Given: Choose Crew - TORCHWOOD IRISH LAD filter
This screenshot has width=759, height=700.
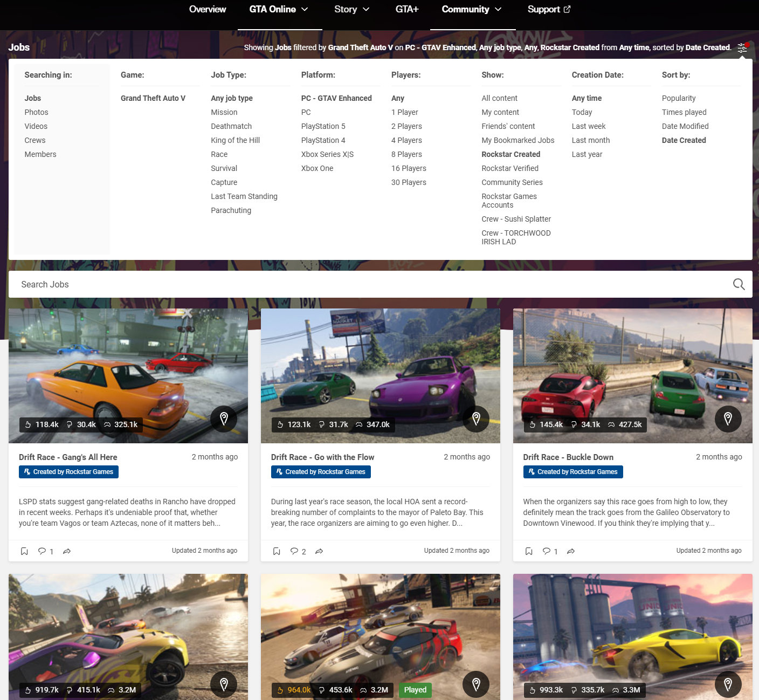Looking at the screenshot, I should pyautogui.click(x=516, y=237).
